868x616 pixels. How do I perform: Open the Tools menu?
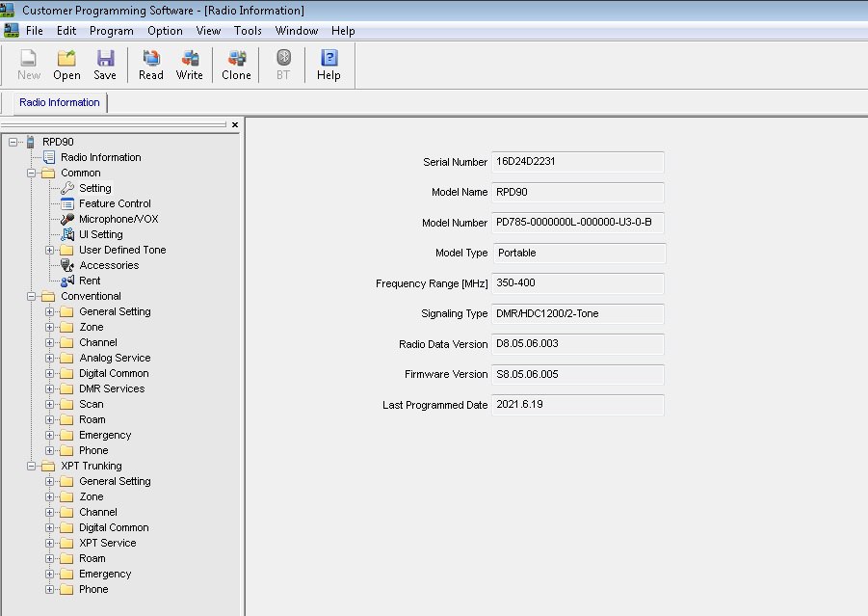(x=248, y=31)
